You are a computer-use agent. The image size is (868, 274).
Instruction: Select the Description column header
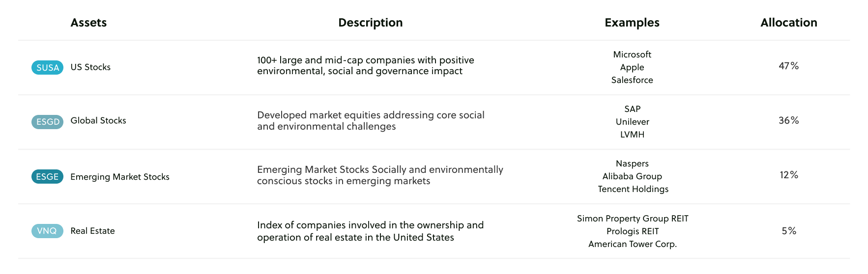click(370, 23)
